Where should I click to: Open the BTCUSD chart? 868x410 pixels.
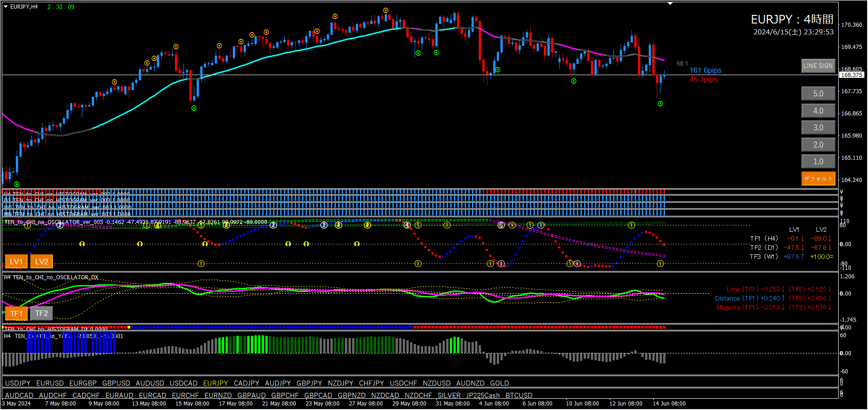pyautogui.click(x=519, y=396)
